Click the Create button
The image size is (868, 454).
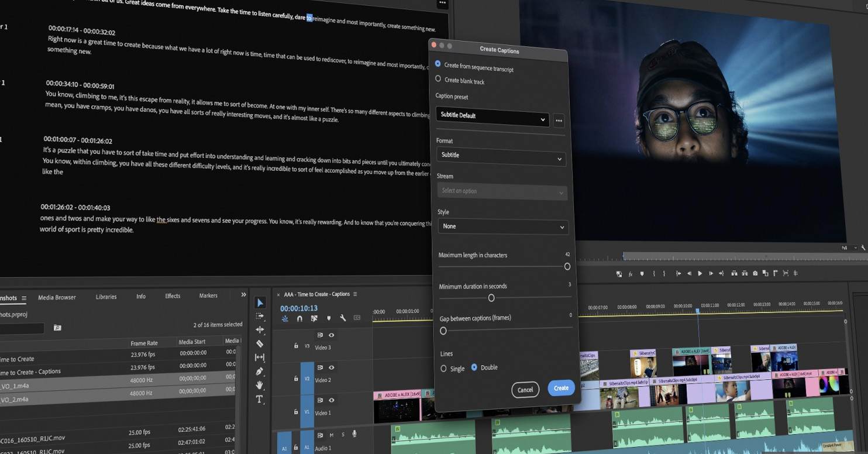coord(561,388)
